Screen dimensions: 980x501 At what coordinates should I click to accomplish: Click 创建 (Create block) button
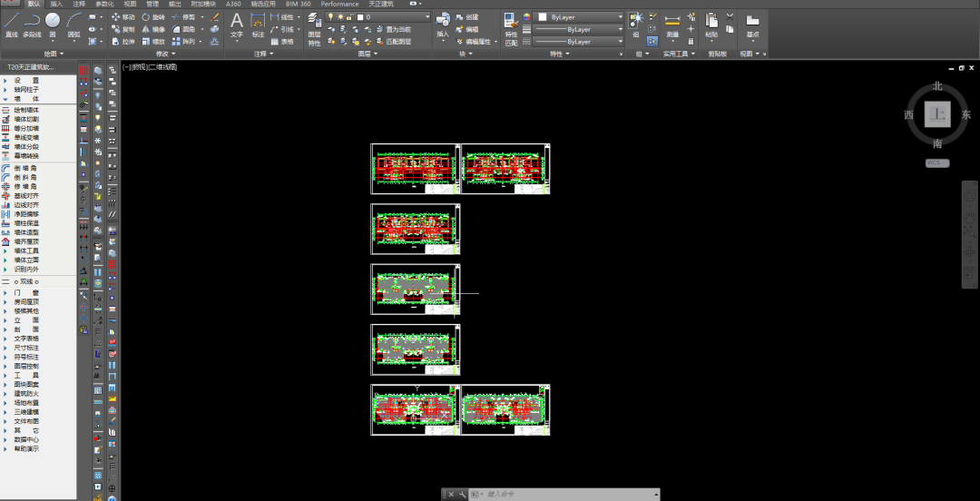pyautogui.click(x=467, y=17)
